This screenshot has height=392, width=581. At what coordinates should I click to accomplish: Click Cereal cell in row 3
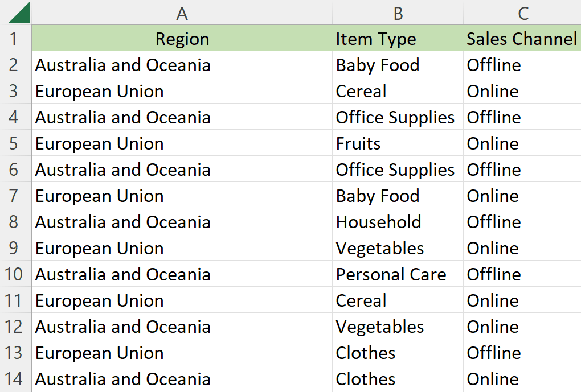(398, 90)
